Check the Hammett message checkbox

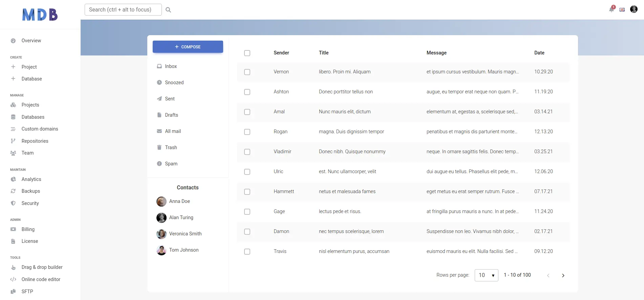click(x=247, y=192)
